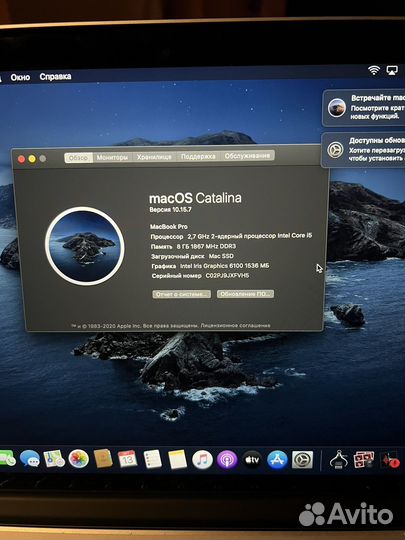
Task: Switch to the Мониторы tab
Action: point(112,157)
